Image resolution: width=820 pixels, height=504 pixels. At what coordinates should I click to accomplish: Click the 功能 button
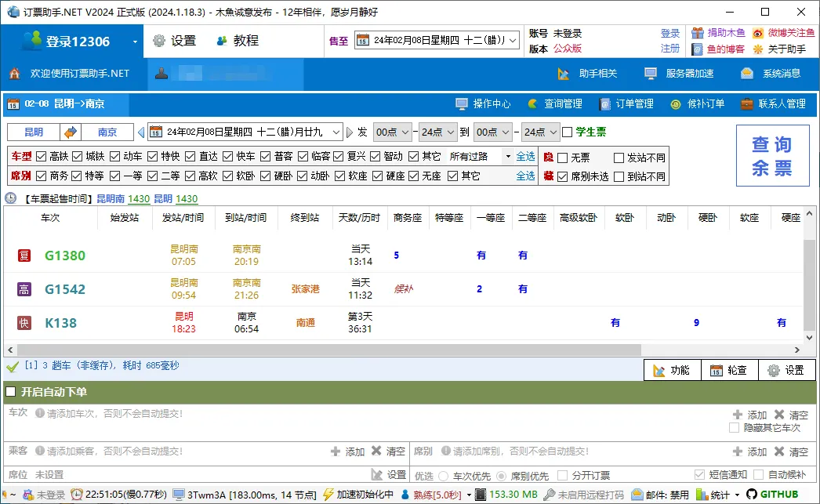672,370
